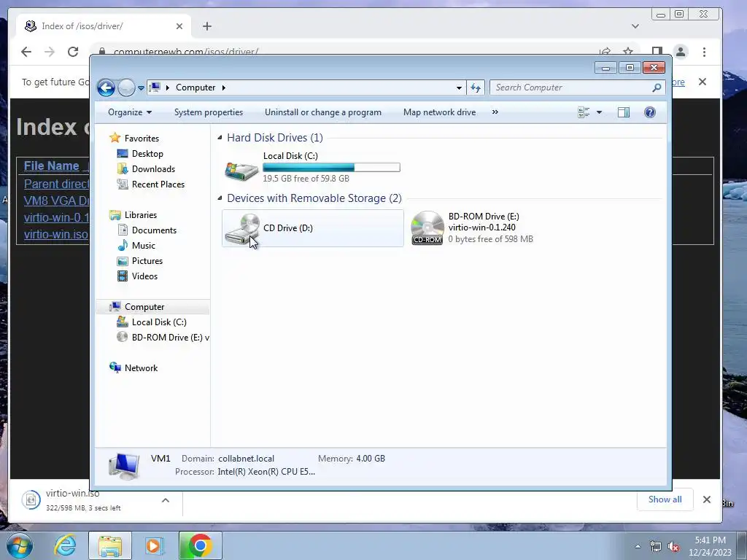Open the Organize menu
The height and width of the screenshot is (560, 747).
pyautogui.click(x=130, y=112)
